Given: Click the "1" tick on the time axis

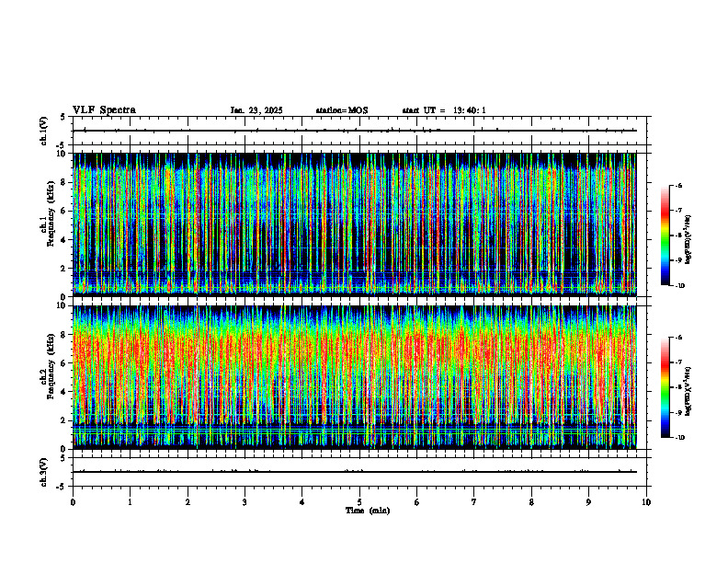Looking at the screenshot, I should (x=130, y=502).
